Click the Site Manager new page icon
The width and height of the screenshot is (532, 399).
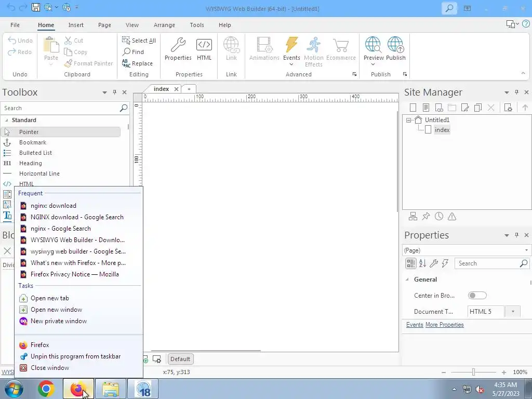(413, 108)
